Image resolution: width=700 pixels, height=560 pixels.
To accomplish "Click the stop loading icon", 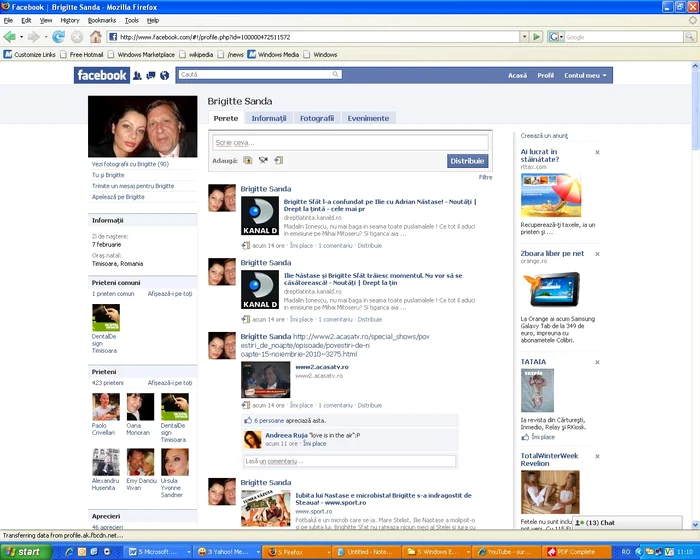I will tap(77, 37).
